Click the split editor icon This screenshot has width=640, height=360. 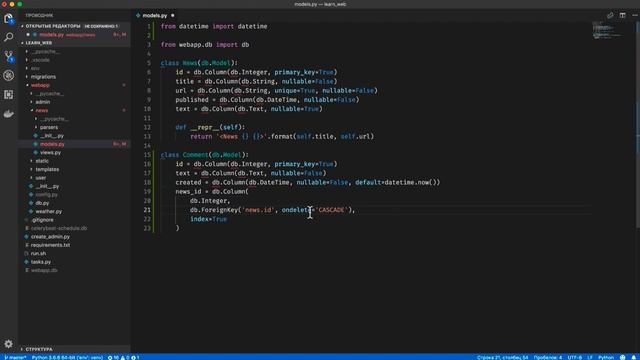[622, 16]
